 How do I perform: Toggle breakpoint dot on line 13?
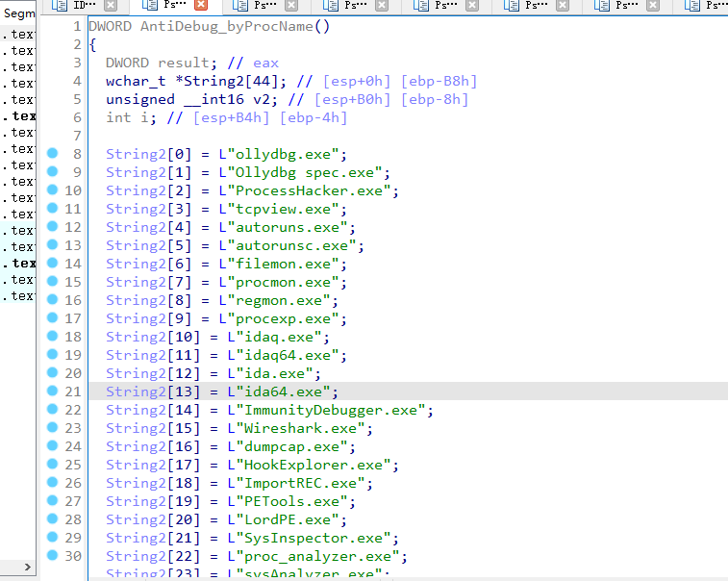[53, 244]
